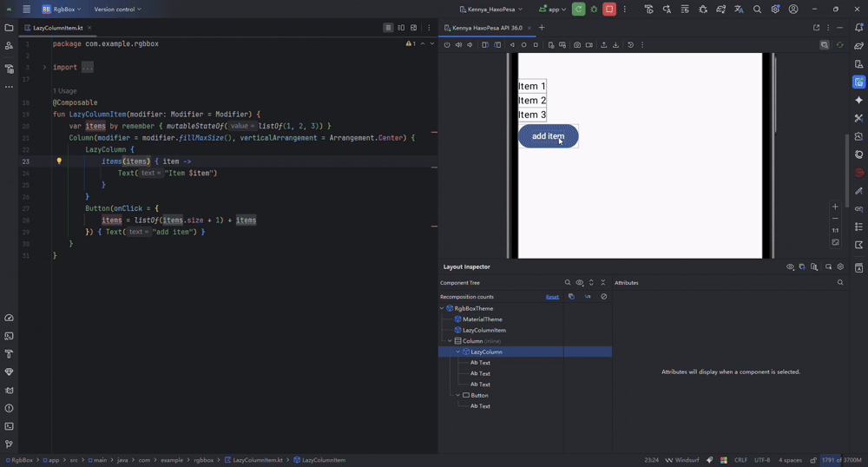Take emulator screenshot with camera icon
868x467 pixels.
coord(577,45)
